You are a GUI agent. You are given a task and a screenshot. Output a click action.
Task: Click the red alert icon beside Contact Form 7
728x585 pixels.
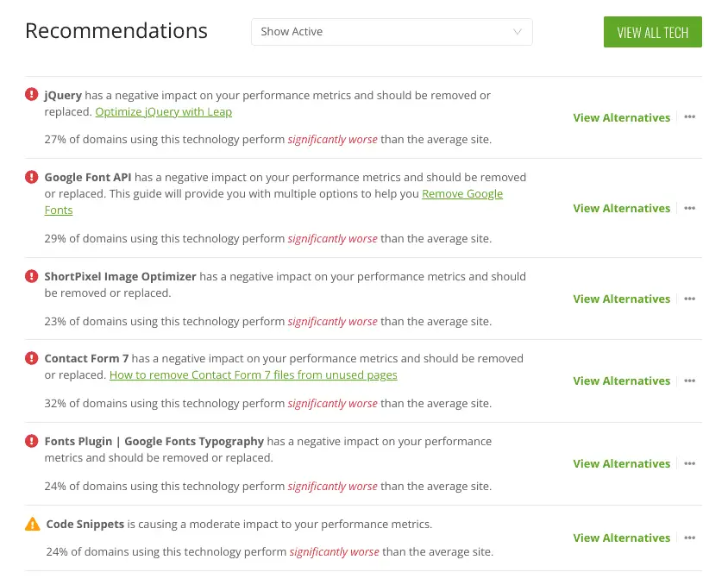click(x=32, y=358)
